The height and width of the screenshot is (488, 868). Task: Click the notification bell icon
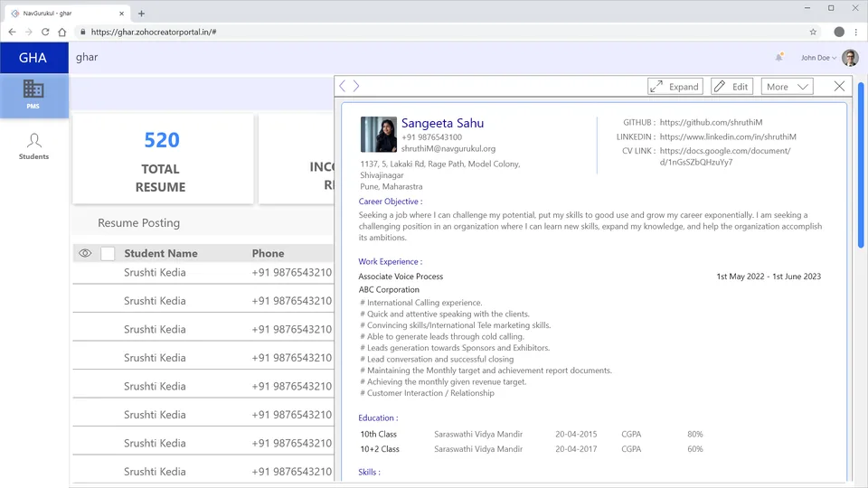coord(778,58)
